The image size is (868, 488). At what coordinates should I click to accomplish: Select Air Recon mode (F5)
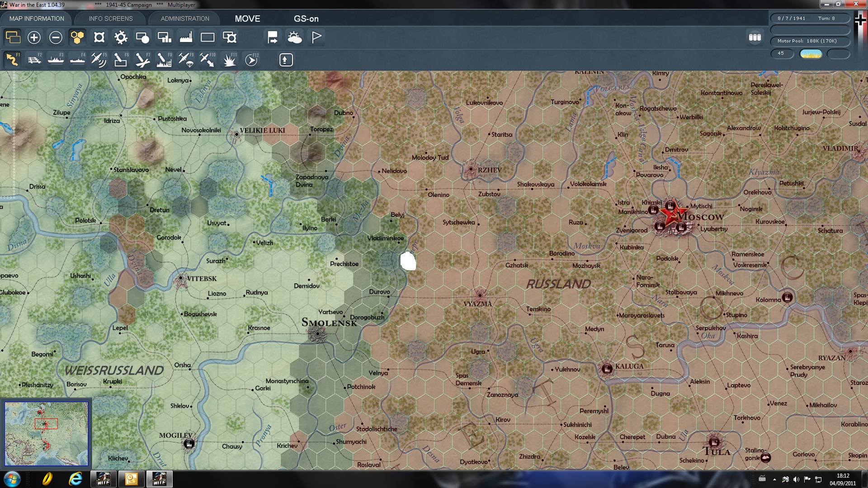point(99,60)
